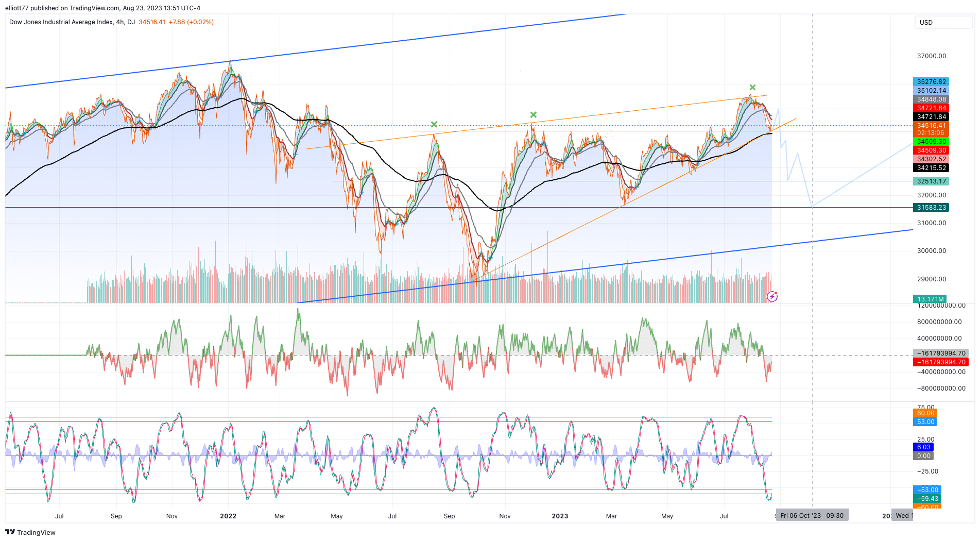This screenshot has height=541, width=980.
Task: Select the -53.00 indicator level label
Action: point(927,490)
